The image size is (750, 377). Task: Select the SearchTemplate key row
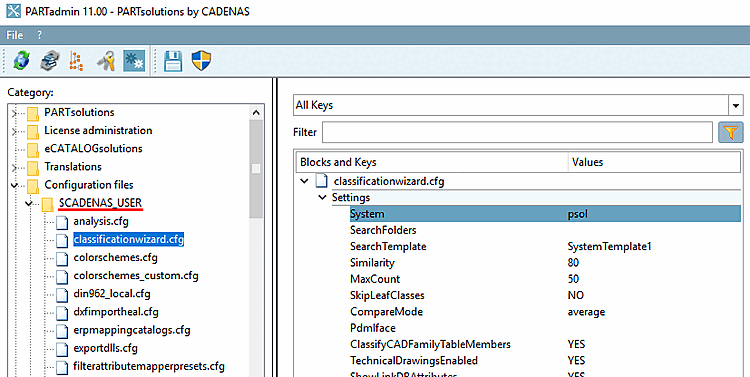click(545, 246)
